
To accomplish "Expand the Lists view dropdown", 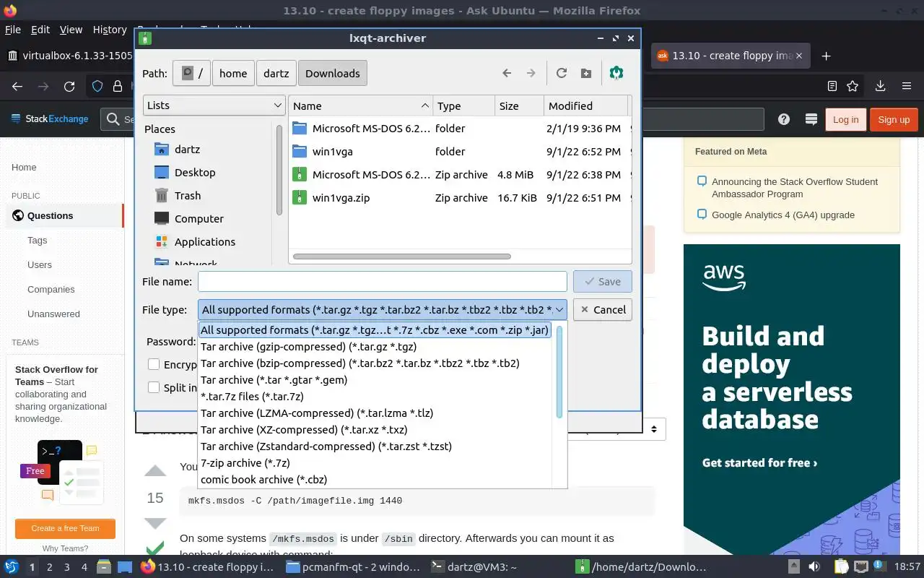I will point(214,105).
